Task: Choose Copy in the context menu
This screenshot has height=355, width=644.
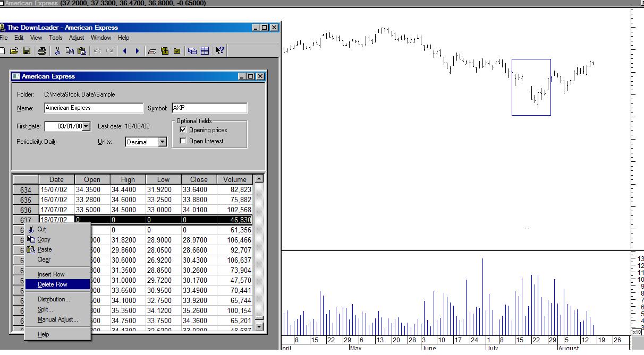Action: (57, 239)
